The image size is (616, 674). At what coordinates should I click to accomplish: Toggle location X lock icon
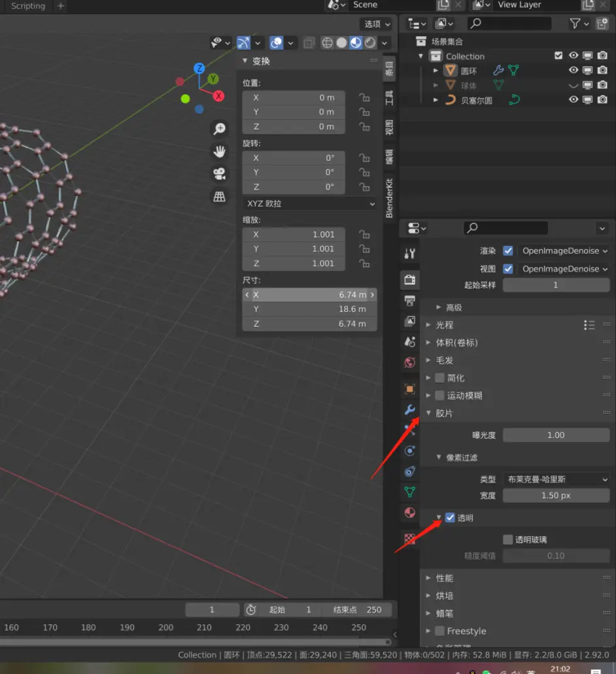coord(364,97)
